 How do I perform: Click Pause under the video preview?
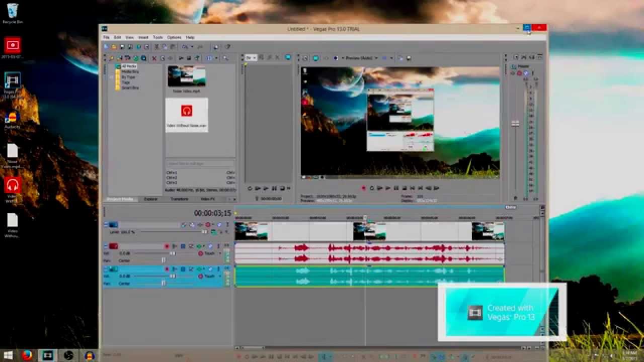coord(396,189)
